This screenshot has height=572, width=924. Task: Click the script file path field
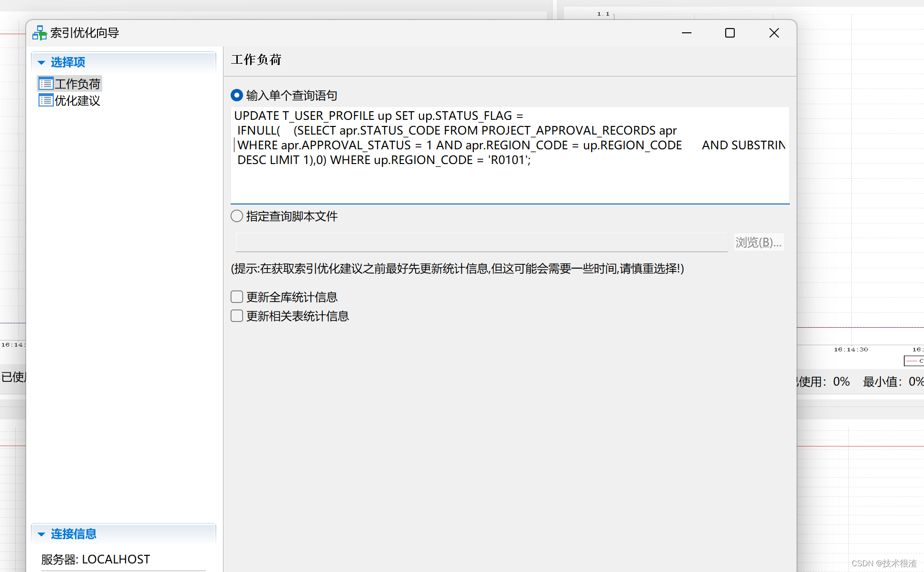tap(481, 242)
